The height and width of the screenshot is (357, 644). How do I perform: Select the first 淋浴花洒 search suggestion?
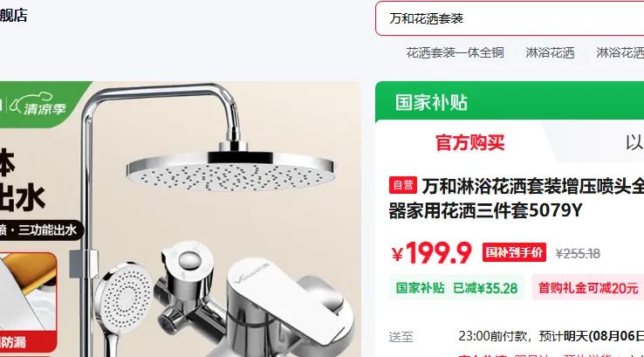pos(550,53)
